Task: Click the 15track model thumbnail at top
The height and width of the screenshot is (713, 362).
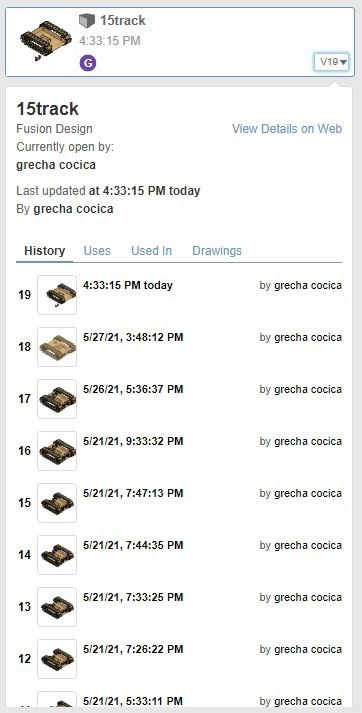Action: pos(45,41)
